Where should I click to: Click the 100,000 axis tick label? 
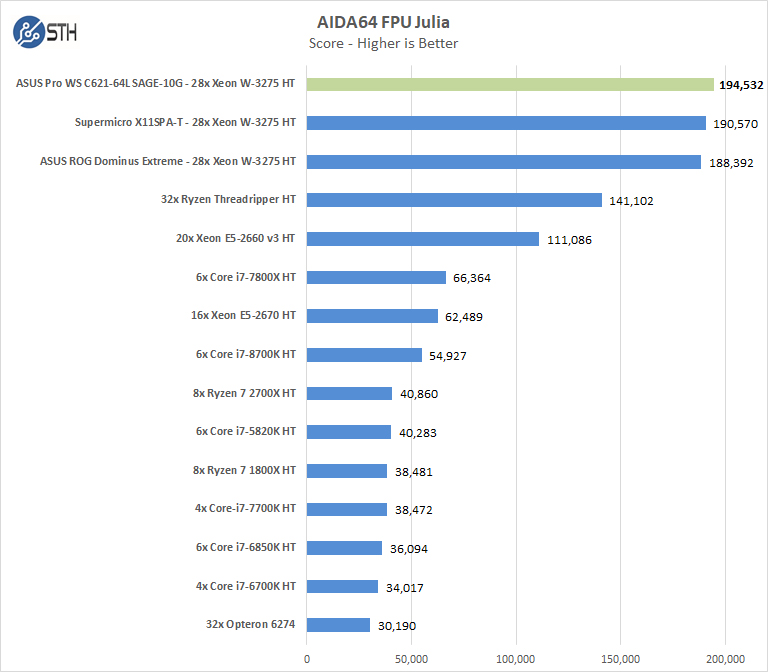tap(516, 659)
